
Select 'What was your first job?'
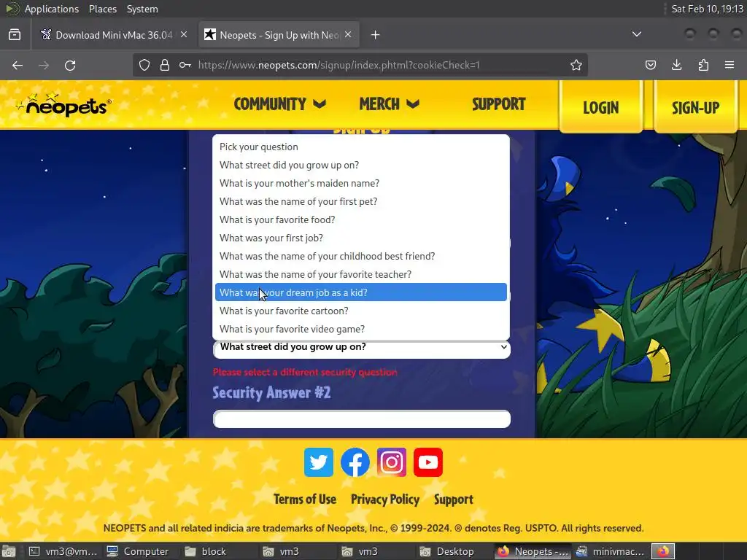360,238
